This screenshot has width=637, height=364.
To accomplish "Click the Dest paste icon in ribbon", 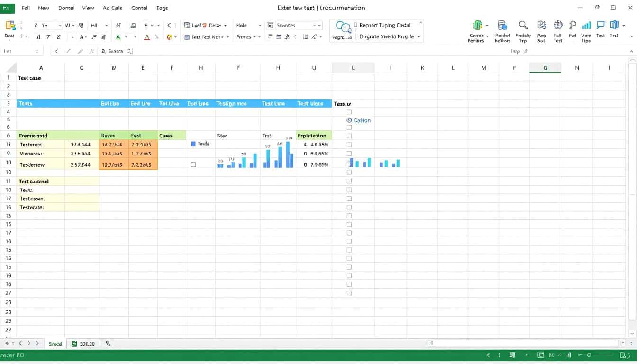I will tap(10, 26).
